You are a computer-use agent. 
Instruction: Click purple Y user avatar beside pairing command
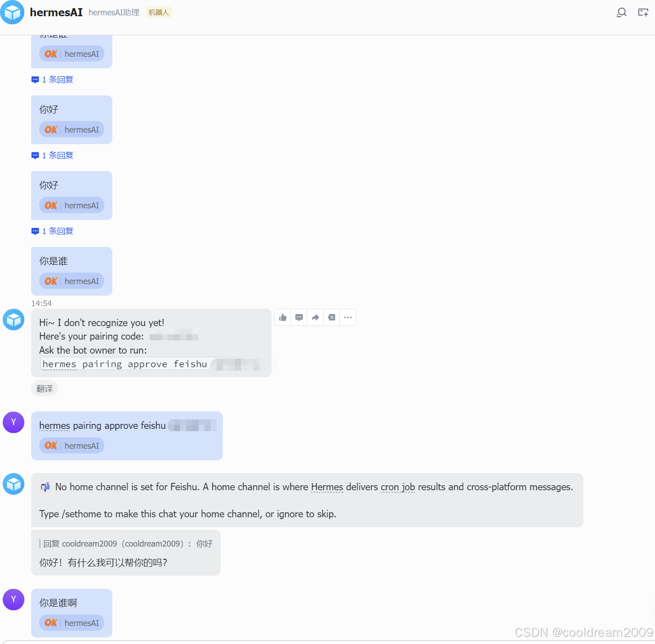click(14, 422)
